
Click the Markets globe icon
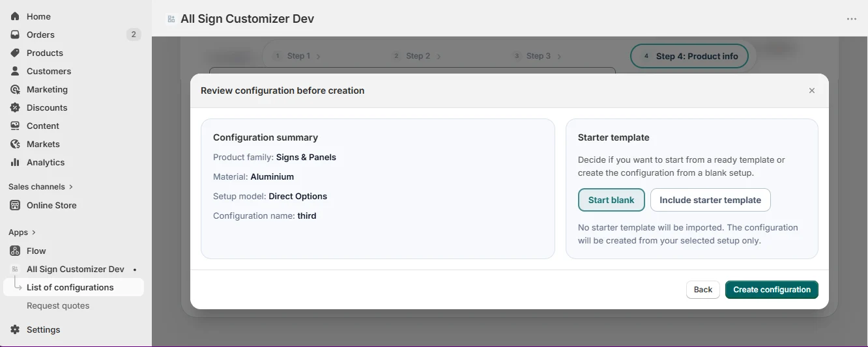pyautogui.click(x=15, y=144)
